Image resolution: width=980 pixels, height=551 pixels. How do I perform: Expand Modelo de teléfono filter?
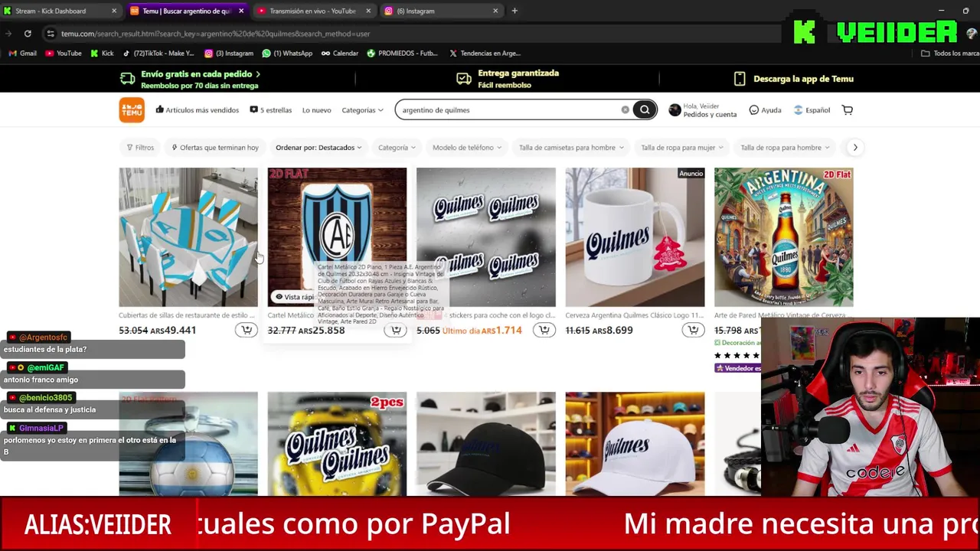pyautogui.click(x=467, y=148)
